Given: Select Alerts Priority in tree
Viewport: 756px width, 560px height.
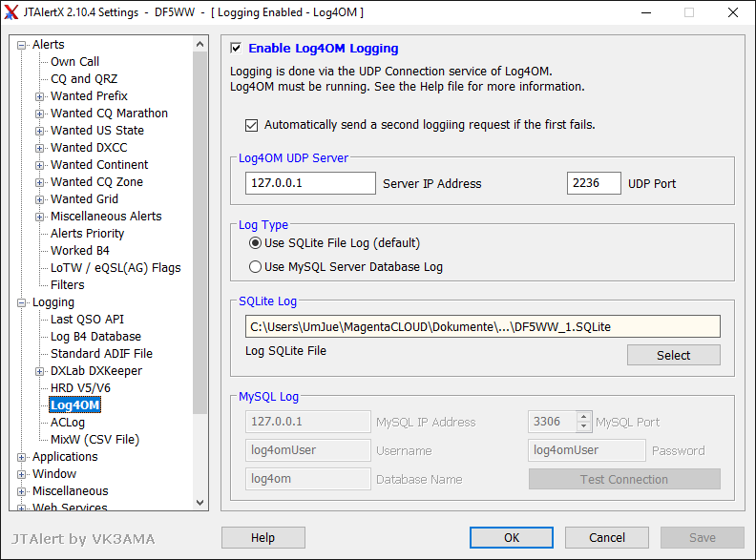Looking at the screenshot, I should point(87,233).
